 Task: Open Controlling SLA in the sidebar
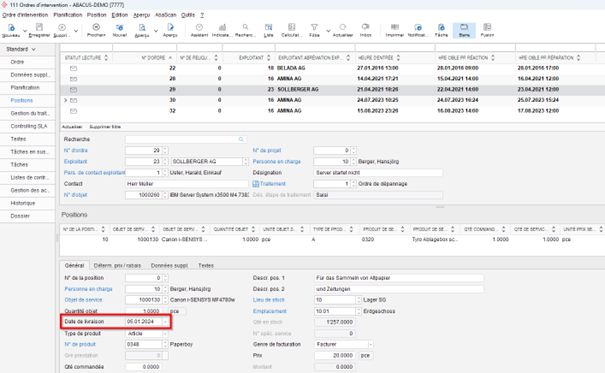[29, 127]
